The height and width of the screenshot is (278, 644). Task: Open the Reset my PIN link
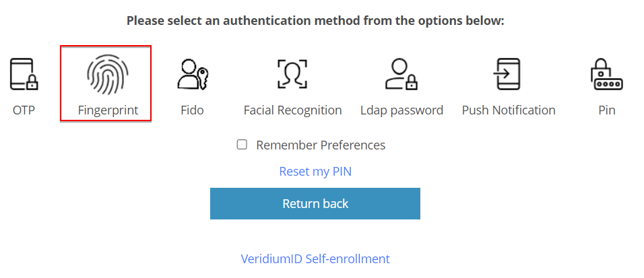tap(315, 172)
